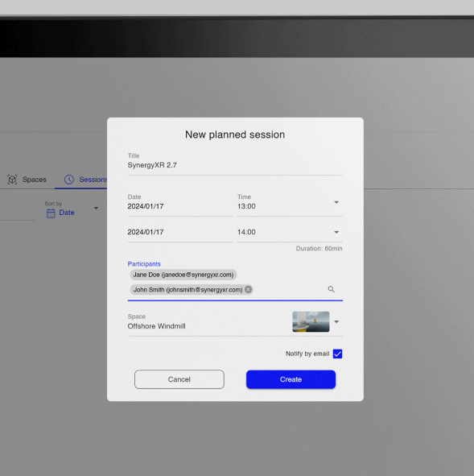Click the Offshore Windmill space name
The height and width of the screenshot is (476, 474).
[156, 326]
